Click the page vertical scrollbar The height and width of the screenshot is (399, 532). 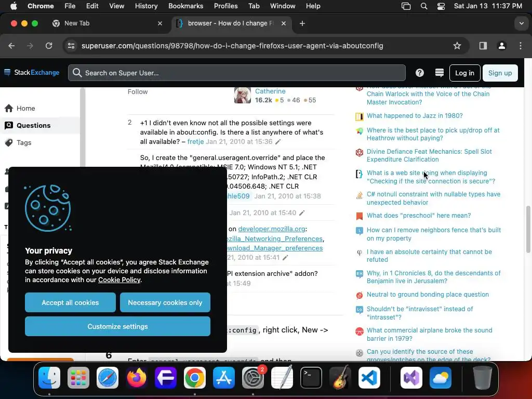point(528,229)
